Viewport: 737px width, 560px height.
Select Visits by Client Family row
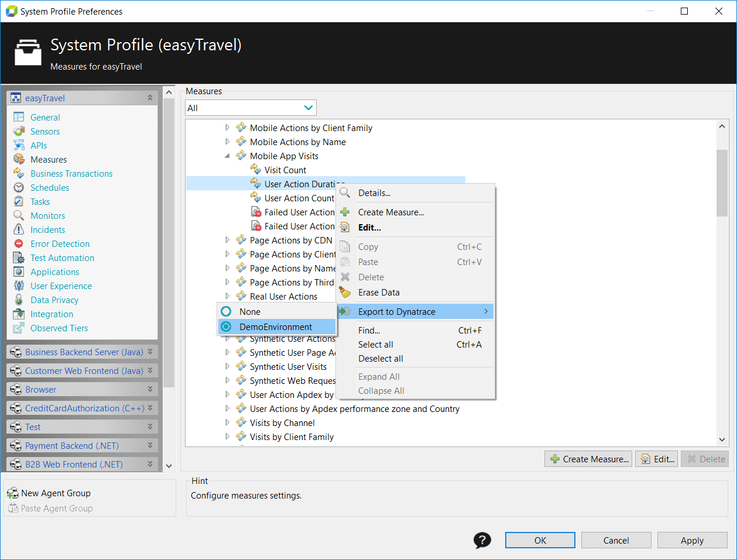292,437
